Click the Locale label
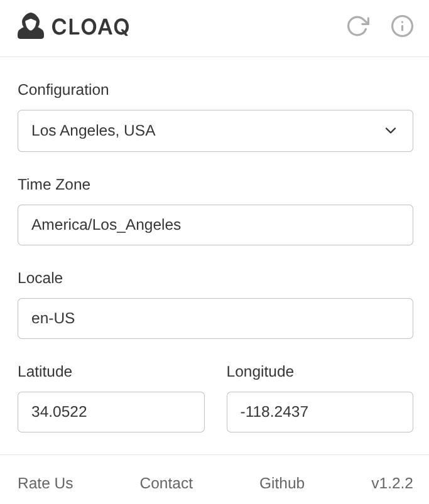The height and width of the screenshot is (504, 429). tap(40, 278)
